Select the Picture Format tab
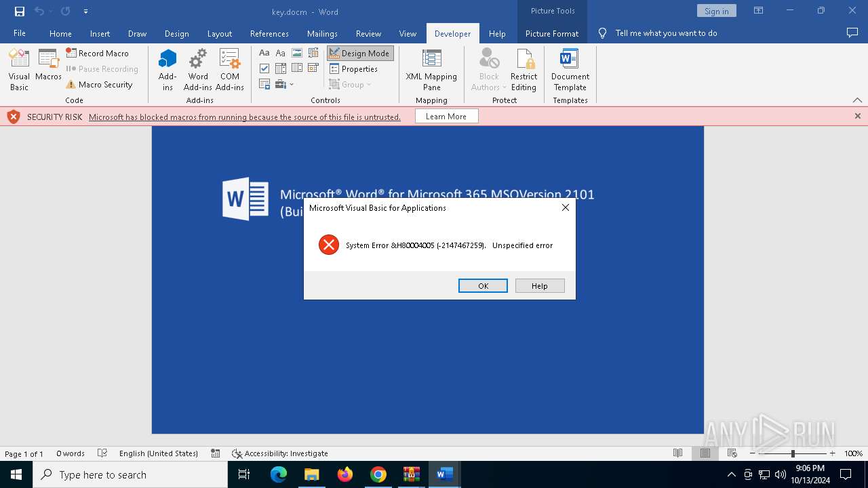The image size is (868, 488). 552,33
